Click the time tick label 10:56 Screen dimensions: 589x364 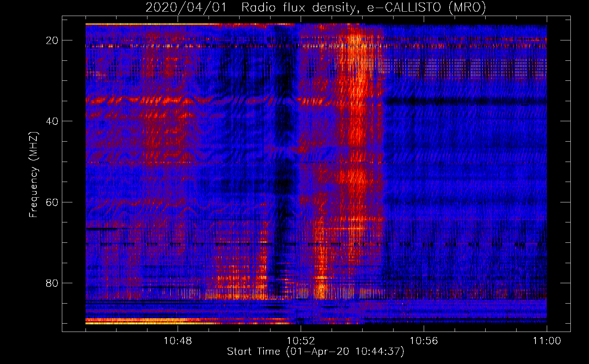tap(424, 341)
